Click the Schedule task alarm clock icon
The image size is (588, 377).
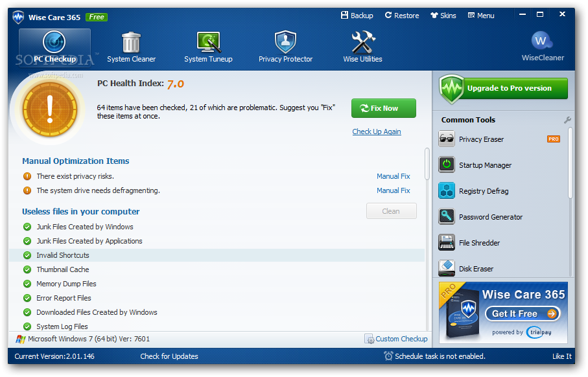388,356
